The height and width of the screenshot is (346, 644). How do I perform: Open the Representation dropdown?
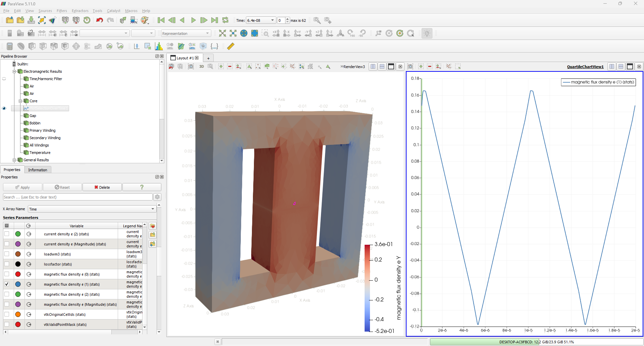[185, 33]
